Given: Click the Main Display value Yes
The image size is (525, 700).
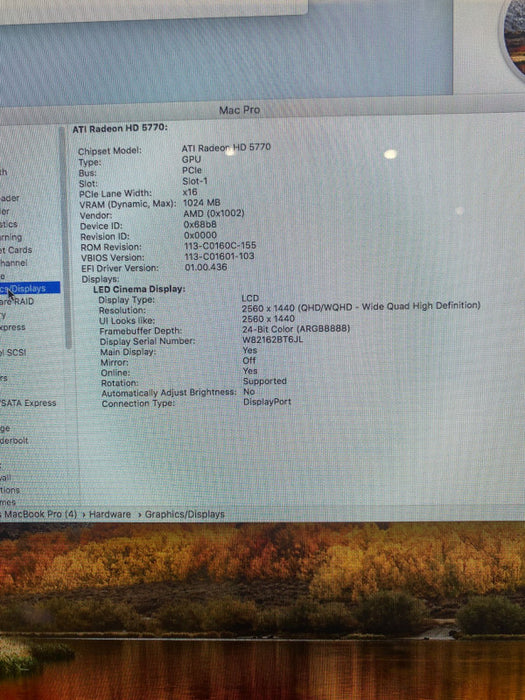Looking at the screenshot, I should click(x=250, y=350).
